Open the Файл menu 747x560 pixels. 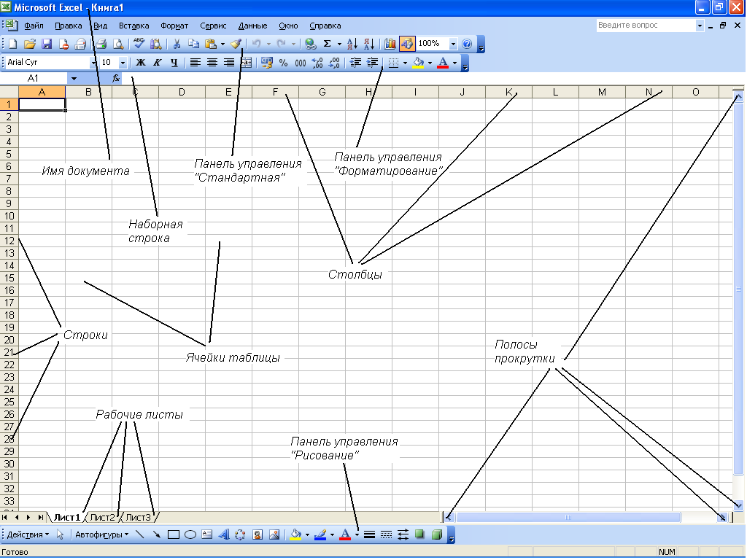(x=34, y=26)
